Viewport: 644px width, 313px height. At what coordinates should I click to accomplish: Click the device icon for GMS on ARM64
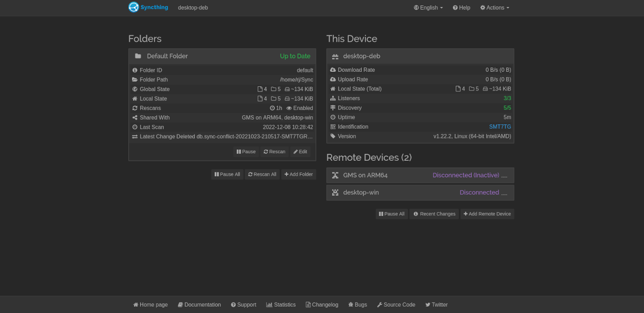tap(335, 175)
